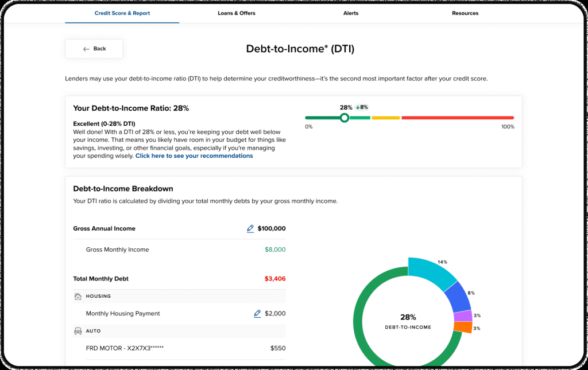Open the Credit Score & Report tab
Screen dimensions: 588x370
point(122,13)
